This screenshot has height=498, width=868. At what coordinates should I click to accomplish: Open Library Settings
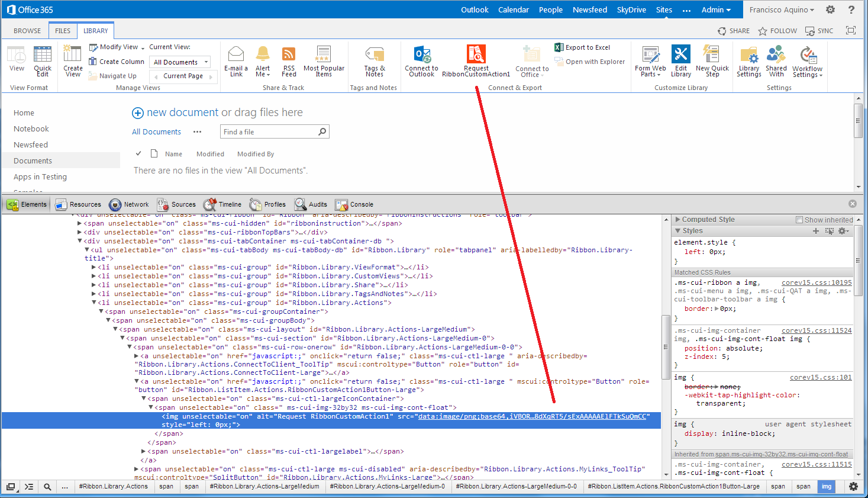[748, 61]
